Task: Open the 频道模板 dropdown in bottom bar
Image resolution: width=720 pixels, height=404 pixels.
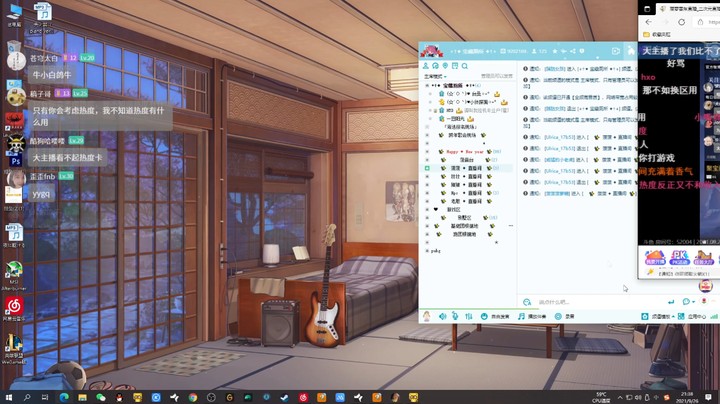Action: (658, 316)
